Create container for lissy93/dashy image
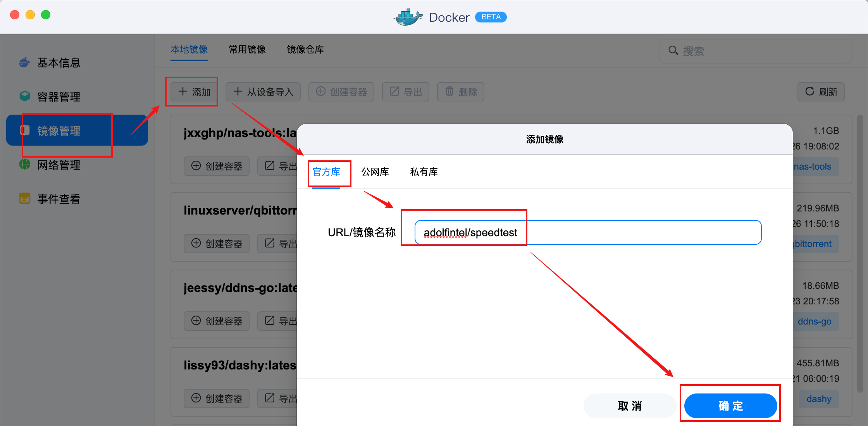 217,399
